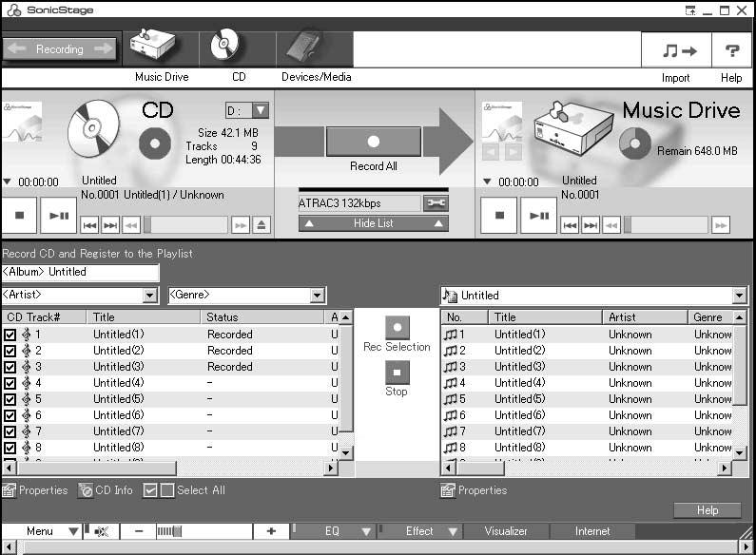Uncheck CD track 8 checkbox
The height and width of the screenshot is (555, 756).
point(10,448)
